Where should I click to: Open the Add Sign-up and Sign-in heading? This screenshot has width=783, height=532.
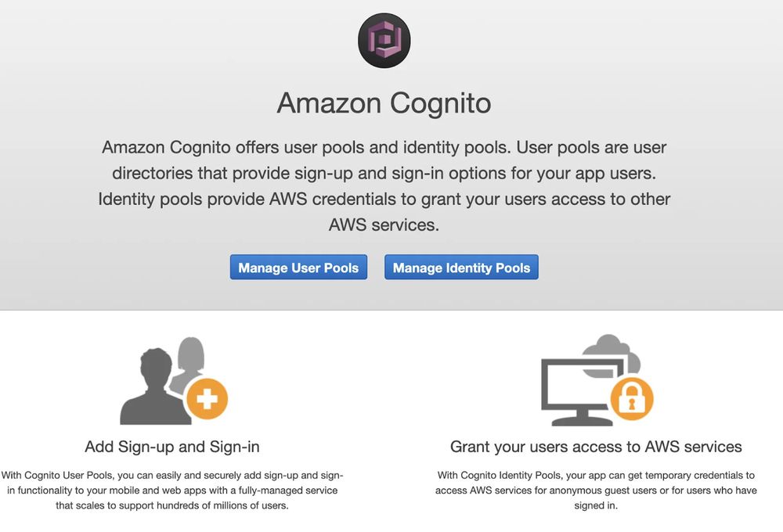click(x=171, y=448)
